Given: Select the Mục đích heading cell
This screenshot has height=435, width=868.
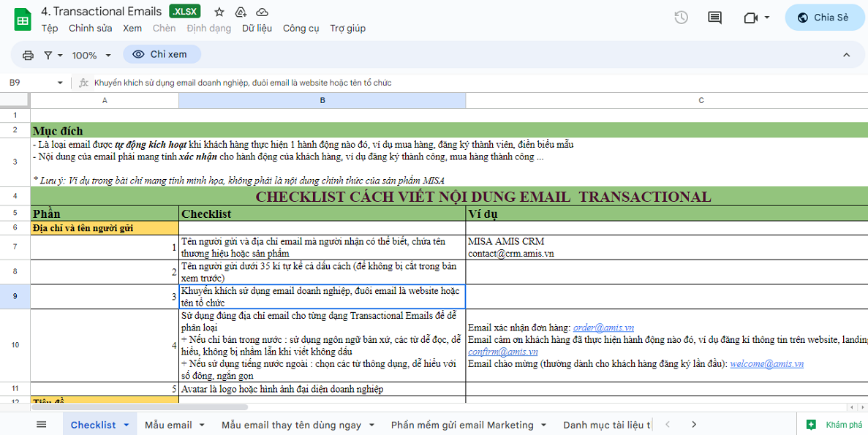Looking at the screenshot, I should 449,131.
